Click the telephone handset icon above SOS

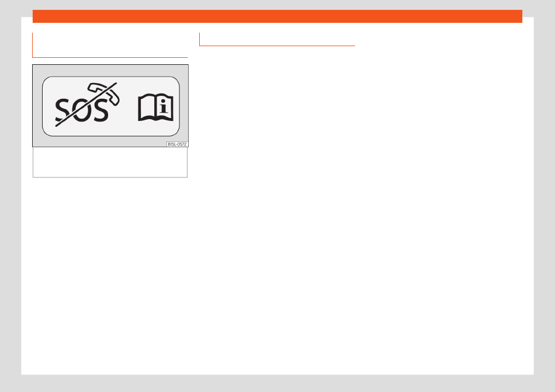pyautogui.click(x=104, y=93)
